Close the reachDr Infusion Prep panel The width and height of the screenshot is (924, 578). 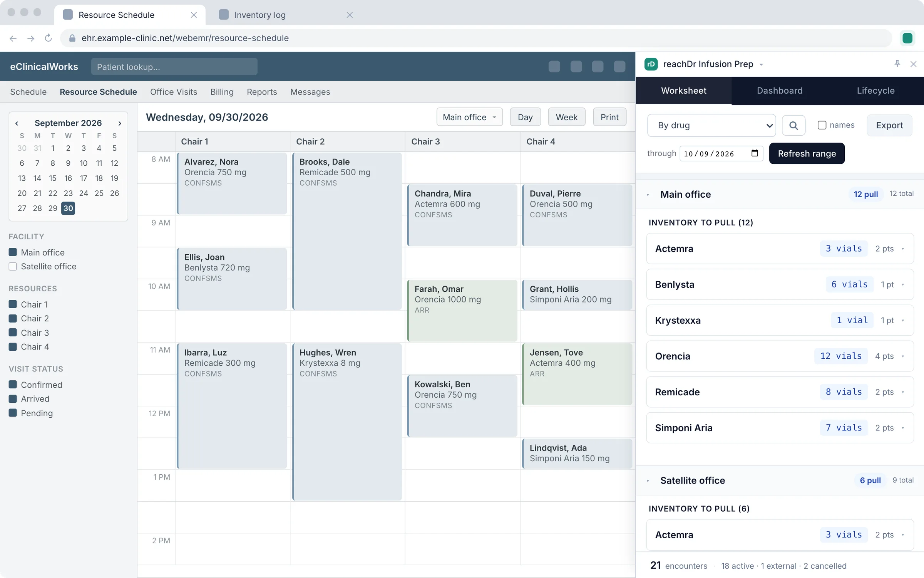tap(913, 64)
